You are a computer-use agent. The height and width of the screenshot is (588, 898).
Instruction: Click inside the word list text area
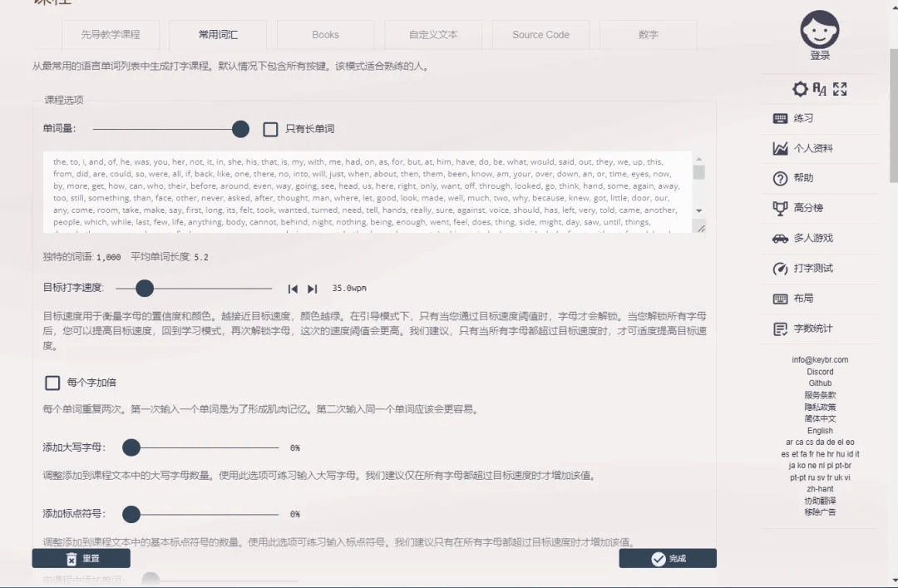point(368,192)
